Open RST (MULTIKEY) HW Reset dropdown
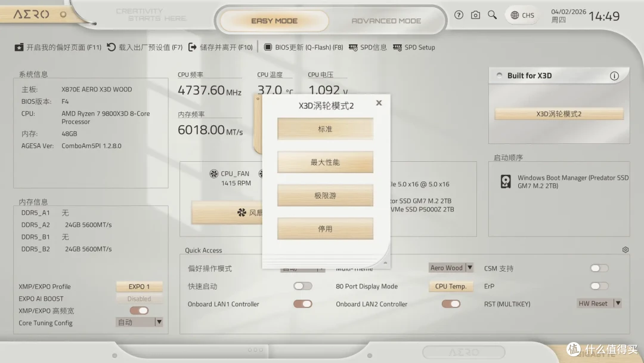Viewport: 644px width, 363px height. click(x=599, y=303)
